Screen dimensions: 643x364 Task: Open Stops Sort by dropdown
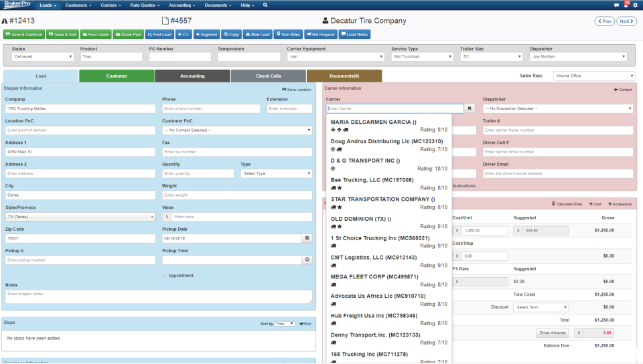point(285,323)
